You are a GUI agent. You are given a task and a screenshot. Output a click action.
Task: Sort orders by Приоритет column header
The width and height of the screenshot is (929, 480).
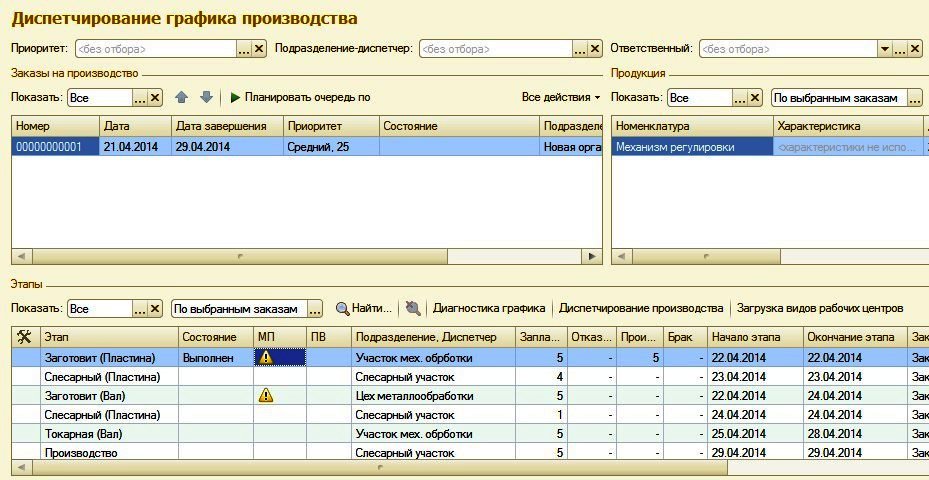pos(331,126)
